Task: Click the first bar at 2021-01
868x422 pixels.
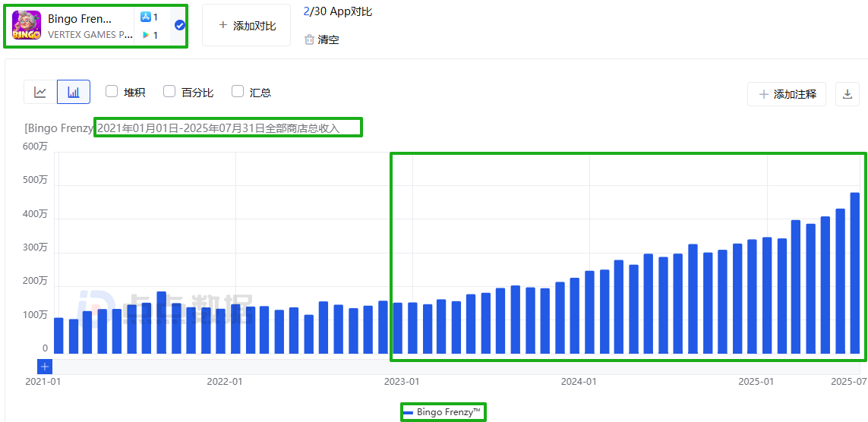Action: (x=58, y=335)
